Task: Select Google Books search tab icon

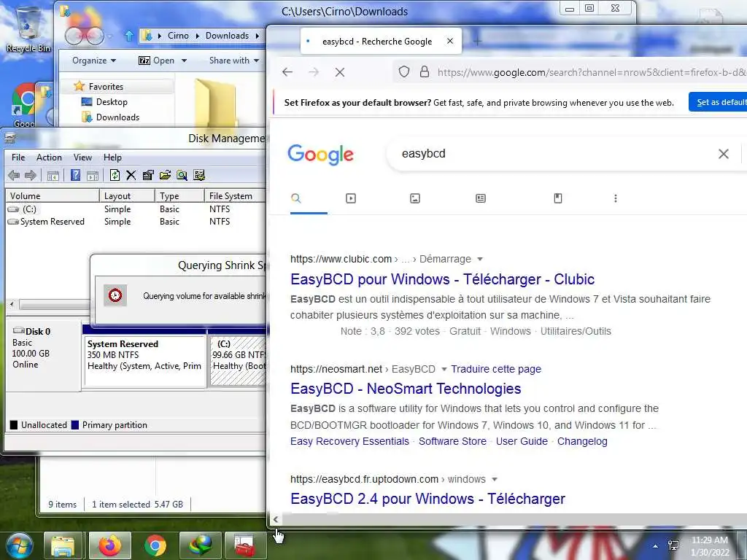Action: (x=558, y=198)
